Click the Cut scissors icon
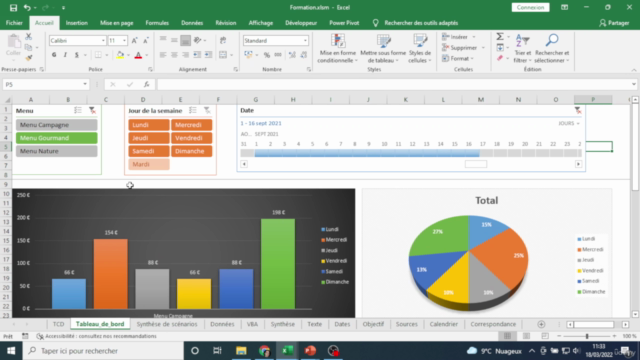Viewport: 640px width, 360px height. (29, 37)
